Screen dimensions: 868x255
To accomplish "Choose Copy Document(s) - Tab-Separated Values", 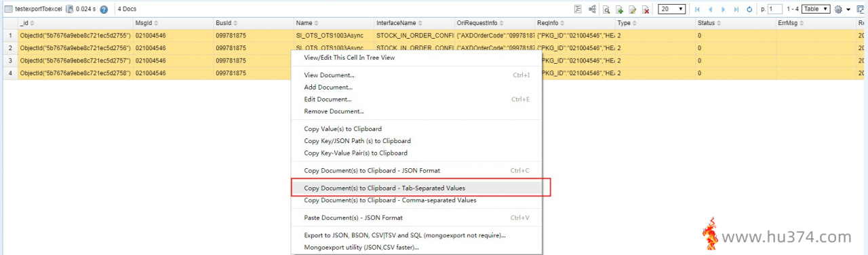I will point(416,188).
